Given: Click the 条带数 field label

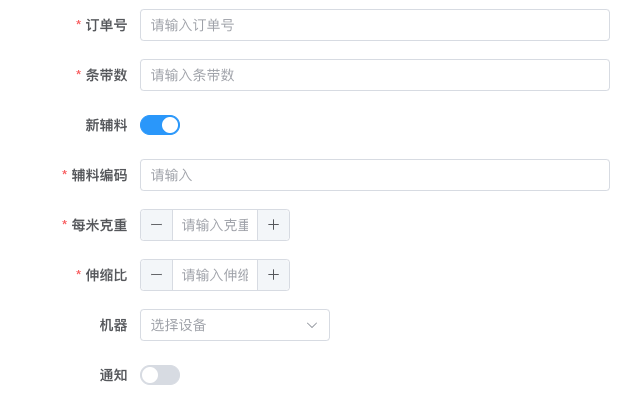Looking at the screenshot, I should click(x=106, y=75).
